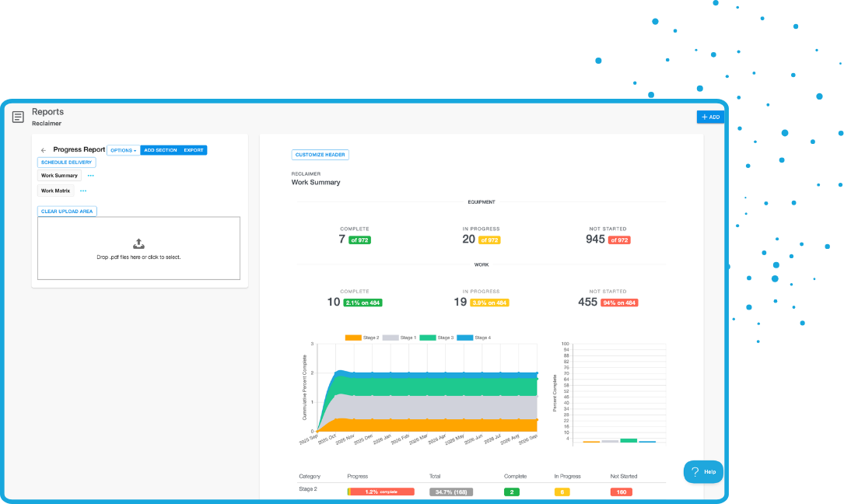The image size is (844, 504).
Task: Open SCHEDULE DELIVERY
Action: (67, 162)
